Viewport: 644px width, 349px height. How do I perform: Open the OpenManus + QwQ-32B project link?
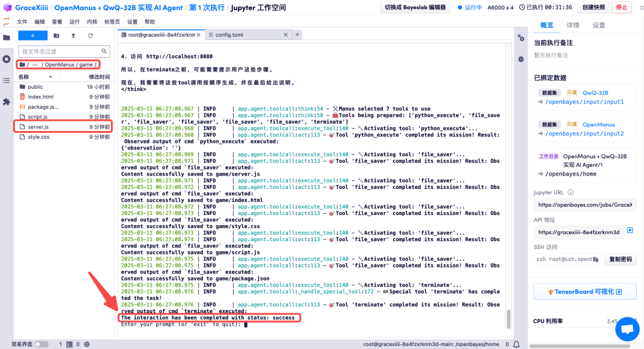[118, 7]
